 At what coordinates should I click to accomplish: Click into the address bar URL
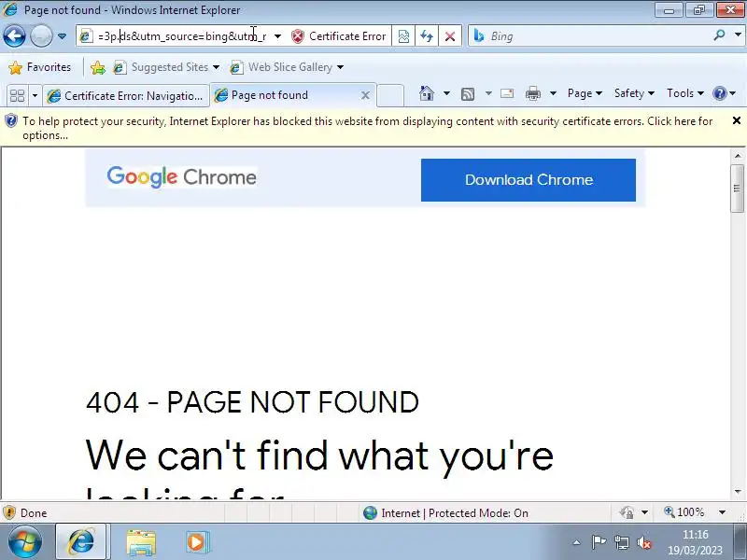click(x=181, y=36)
